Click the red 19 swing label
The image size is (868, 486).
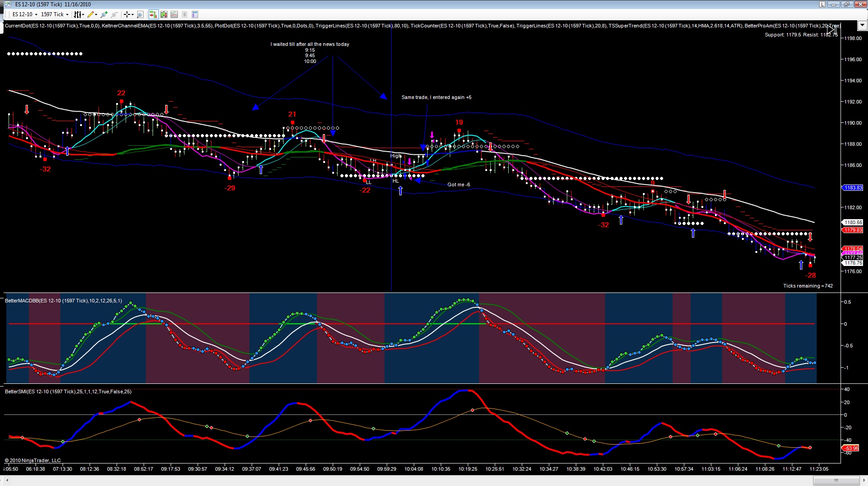pyautogui.click(x=459, y=122)
